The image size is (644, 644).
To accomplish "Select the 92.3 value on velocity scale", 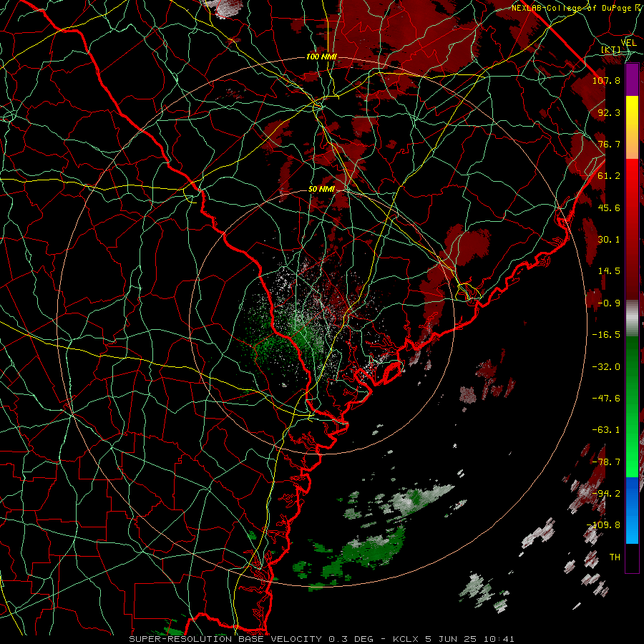I will 609,112.
